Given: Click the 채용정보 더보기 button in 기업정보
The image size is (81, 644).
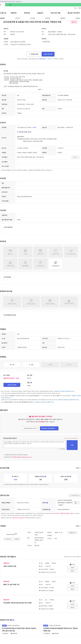Looking at the screenshot, I should point(72,533).
